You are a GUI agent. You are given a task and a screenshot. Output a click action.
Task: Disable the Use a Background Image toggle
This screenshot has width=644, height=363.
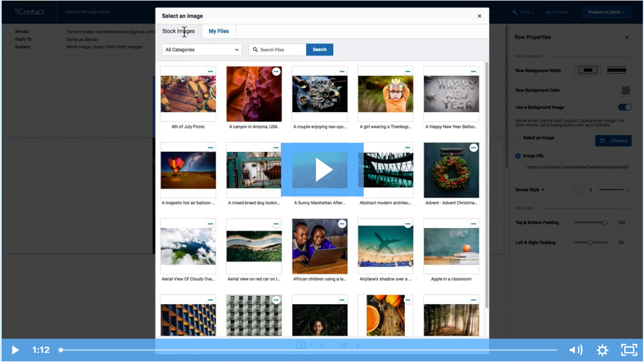point(624,107)
